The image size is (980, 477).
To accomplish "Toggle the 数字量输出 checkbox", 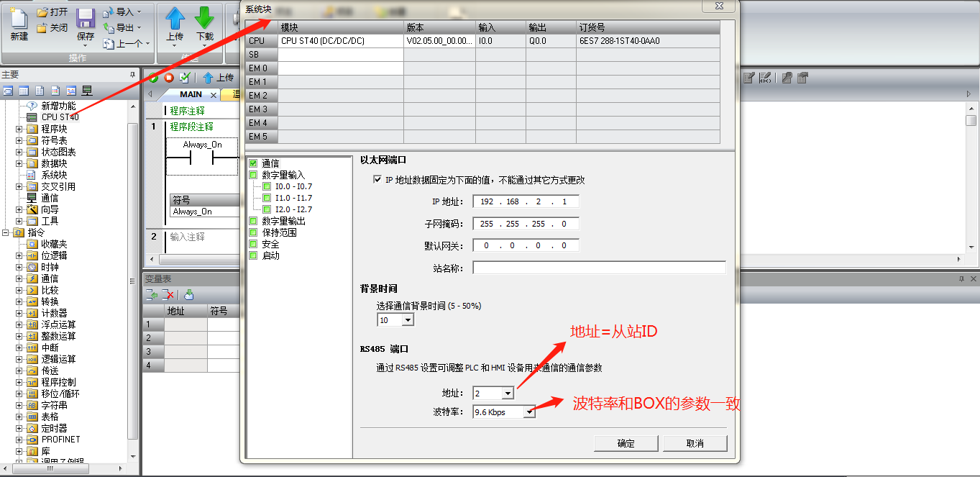I will tap(253, 221).
